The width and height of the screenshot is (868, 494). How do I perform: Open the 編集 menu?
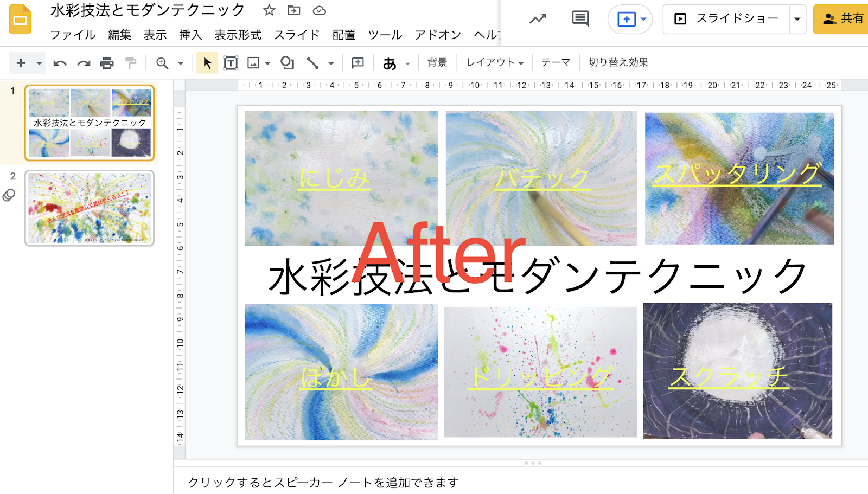[x=119, y=35]
